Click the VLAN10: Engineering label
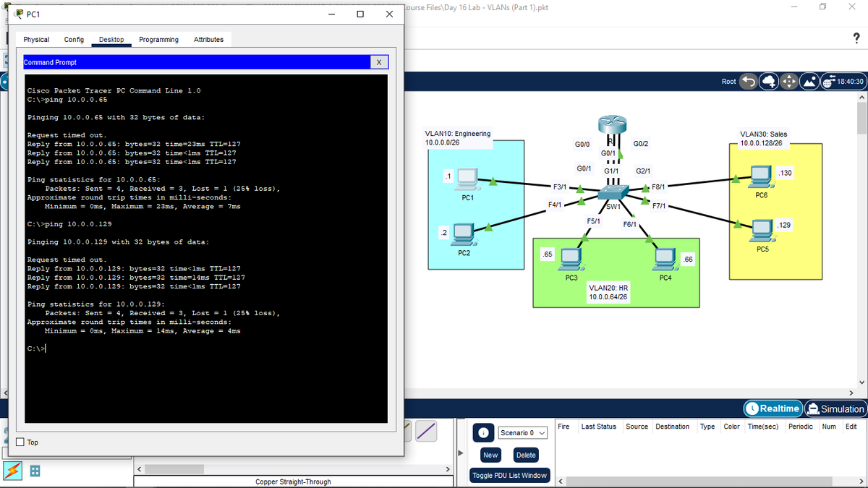Viewport: 868px width, 488px height. point(459,134)
